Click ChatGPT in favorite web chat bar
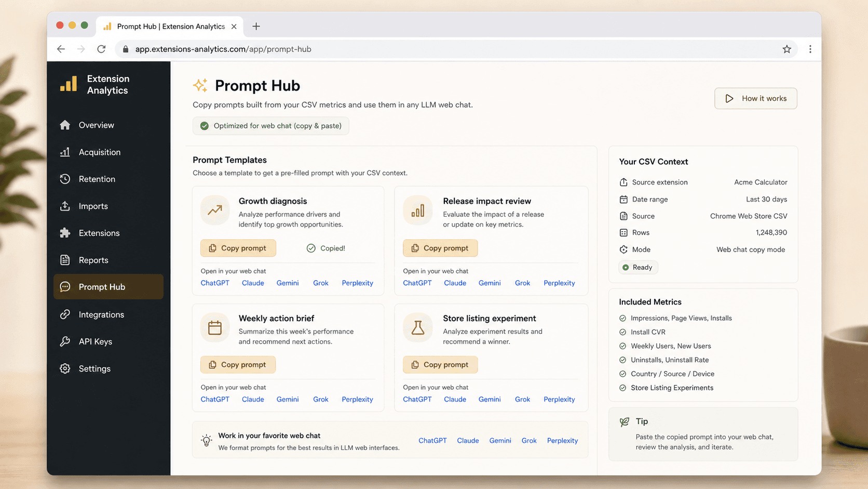 (432, 441)
